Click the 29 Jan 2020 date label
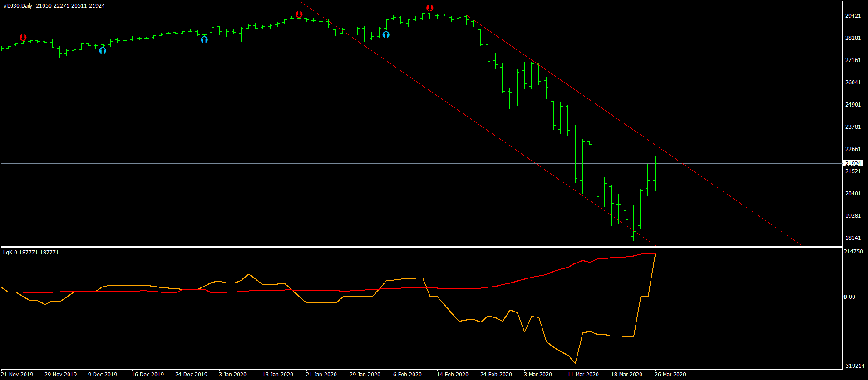 [365, 375]
